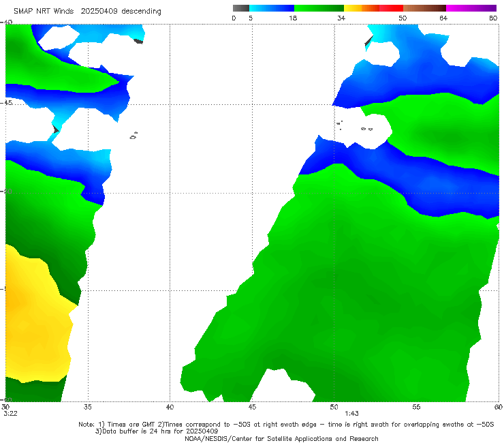Click the 'NOAA/NESDIS/Center for Satellite Applications and Research' credit
Viewport: 504px width, 443px height.
click(x=281, y=439)
